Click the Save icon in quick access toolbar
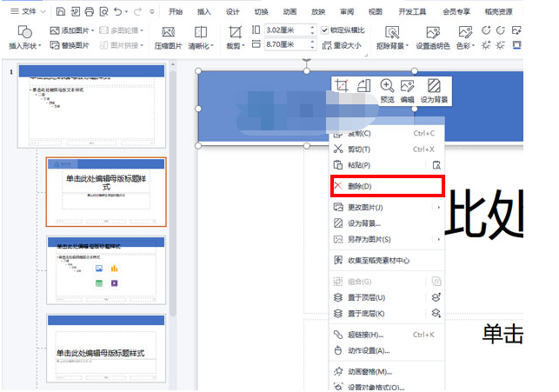Screen dimensions: 559x392 [61, 11]
